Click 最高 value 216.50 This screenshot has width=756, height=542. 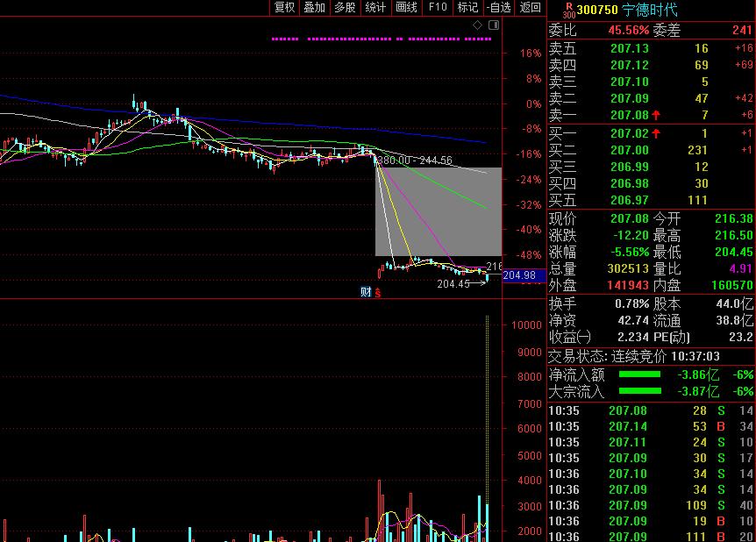point(734,235)
